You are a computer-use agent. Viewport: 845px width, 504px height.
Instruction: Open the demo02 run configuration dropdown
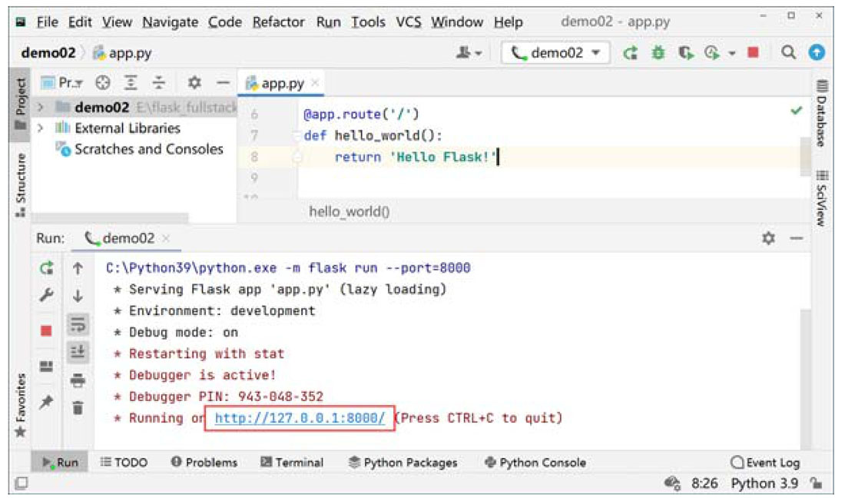click(x=555, y=53)
